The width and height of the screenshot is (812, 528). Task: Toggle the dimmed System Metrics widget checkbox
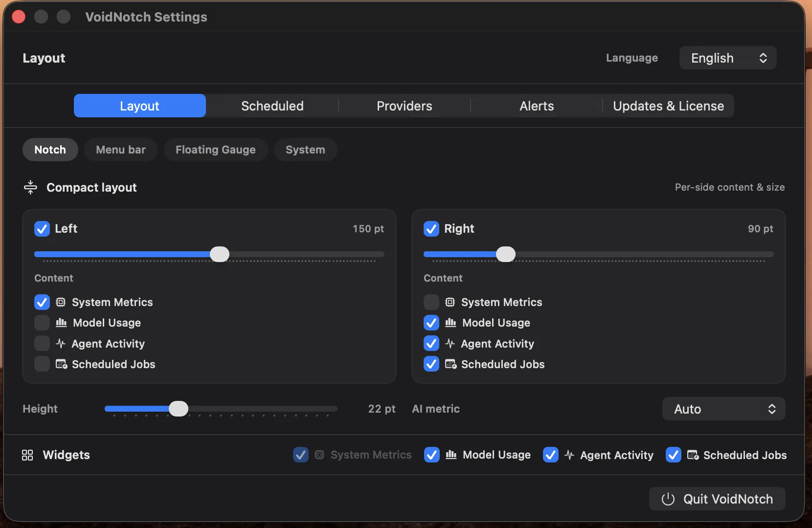click(x=301, y=455)
